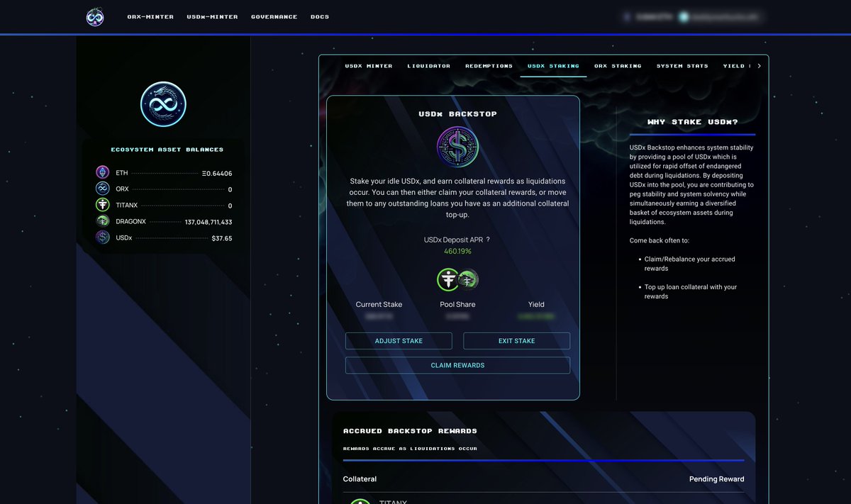
Task: Open the USDx-MINTER menu
Action: [x=212, y=17]
